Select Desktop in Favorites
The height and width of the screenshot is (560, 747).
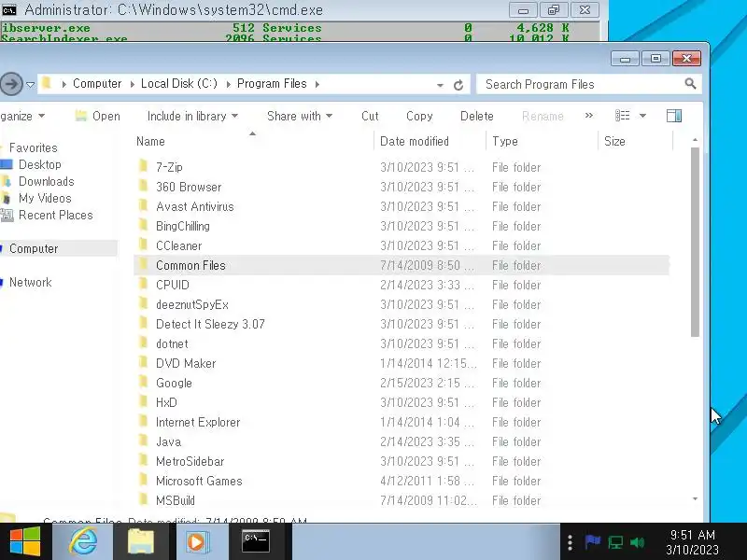click(39, 165)
